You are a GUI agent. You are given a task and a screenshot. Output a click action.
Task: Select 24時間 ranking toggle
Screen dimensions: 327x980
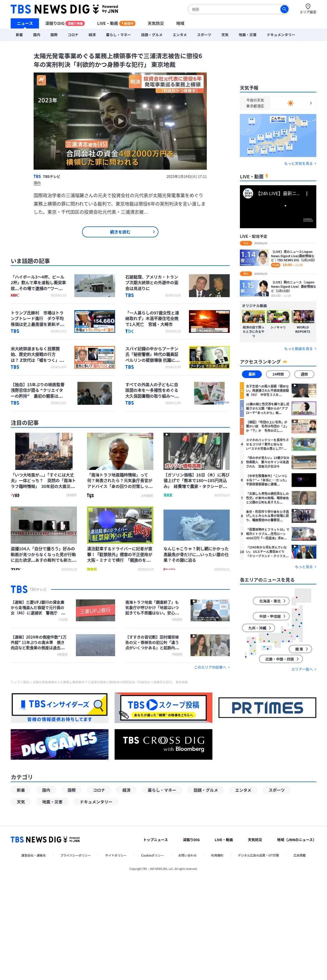click(278, 374)
